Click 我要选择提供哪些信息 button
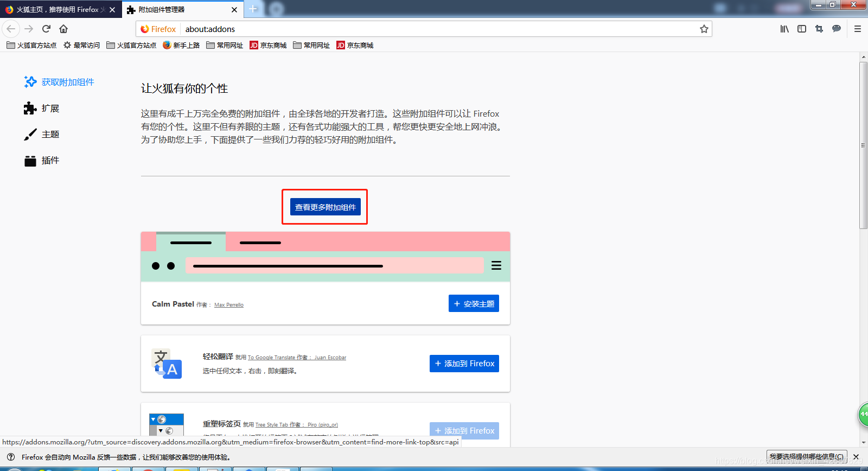The image size is (868, 471). tap(807, 457)
